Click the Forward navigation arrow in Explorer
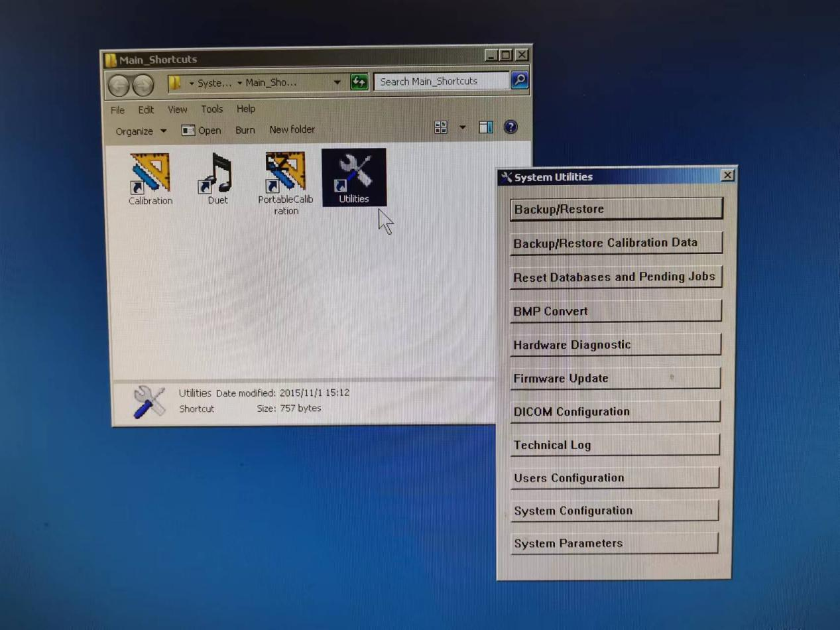 [x=143, y=84]
